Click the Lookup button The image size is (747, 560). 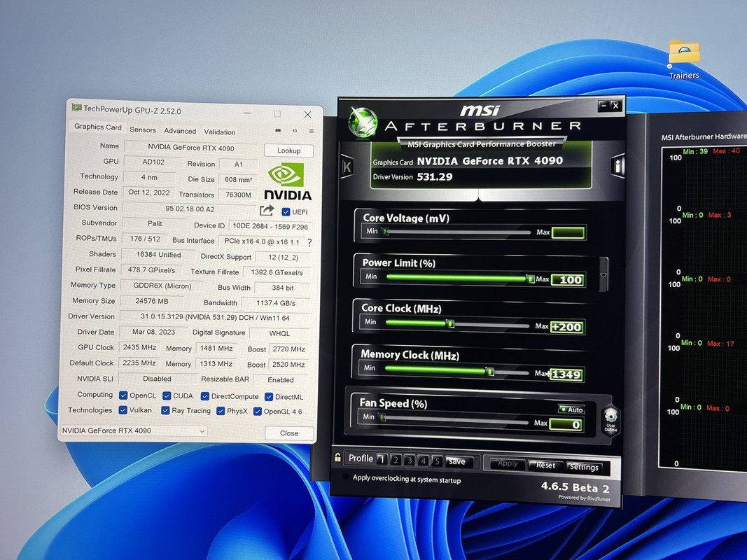pos(288,150)
